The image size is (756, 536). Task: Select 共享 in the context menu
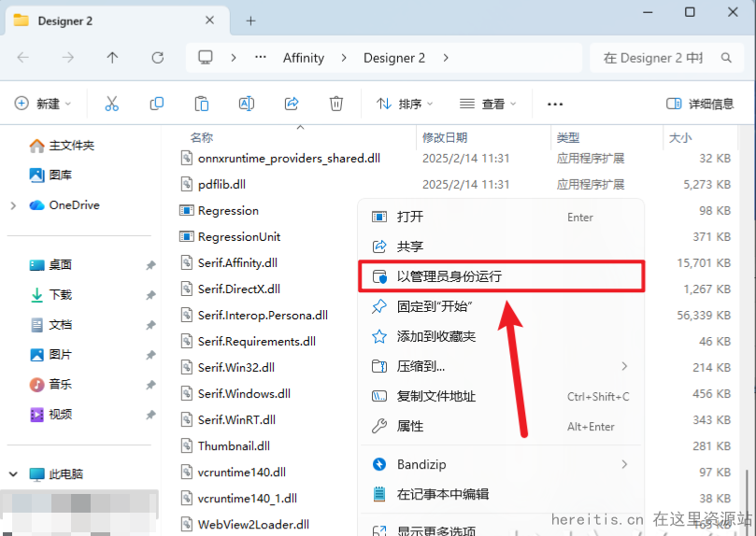tap(502, 247)
